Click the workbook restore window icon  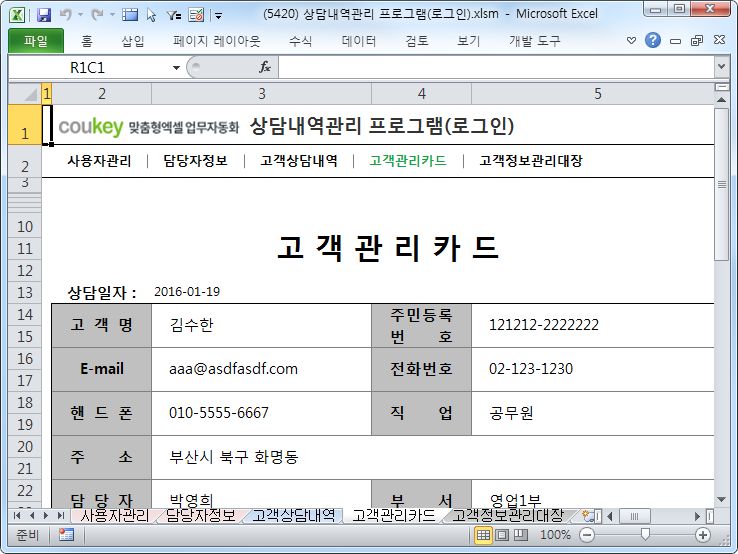click(x=697, y=41)
